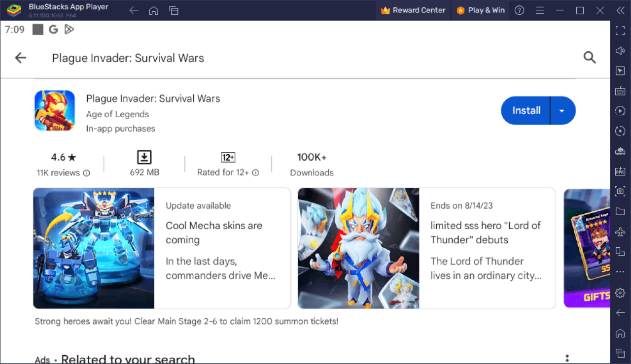Viewport: 631px width, 364px height.
Task: Click the gray square status bar icon
Action: click(x=38, y=30)
